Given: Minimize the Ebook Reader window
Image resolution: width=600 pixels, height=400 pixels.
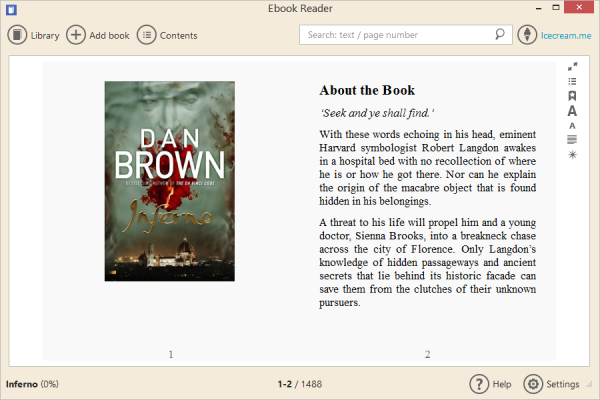Looking at the screenshot, I should (x=538, y=8).
